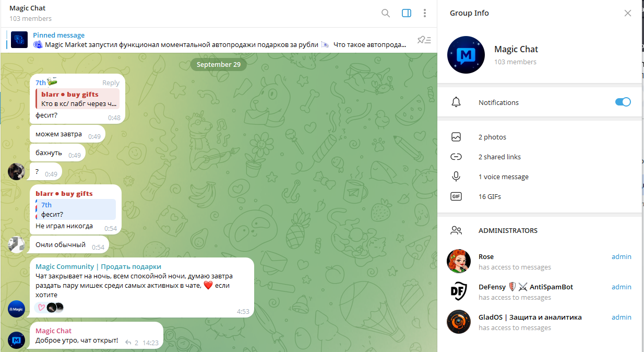Open the 1 voice message entry
Screen dimensions: 644x352
[503, 177]
